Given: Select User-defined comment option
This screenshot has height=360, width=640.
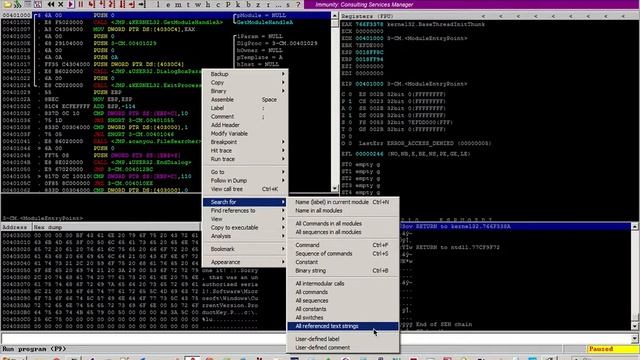Looking at the screenshot, I should [x=343, y=348].
